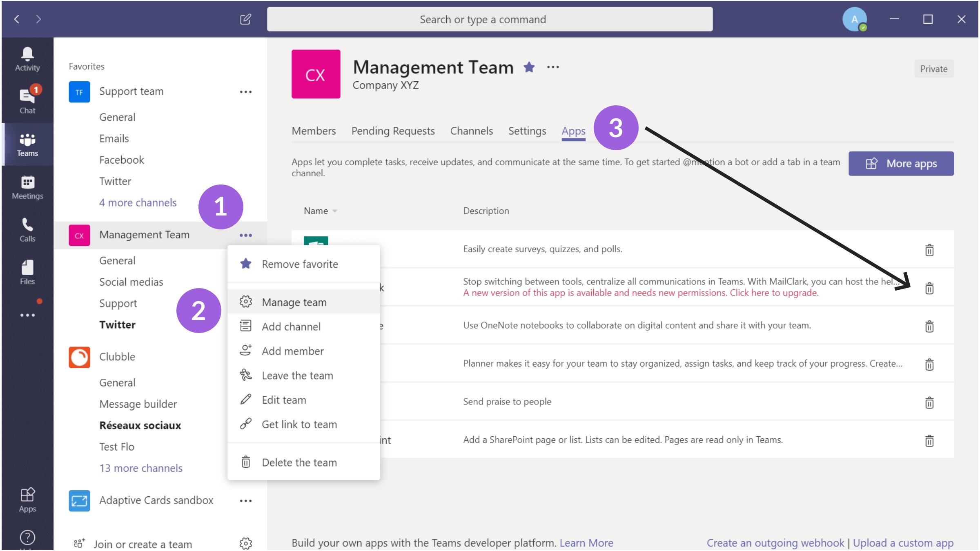Click the More apps button
Viewport: 980px width, 551px height.
click(x=901, y=164)
